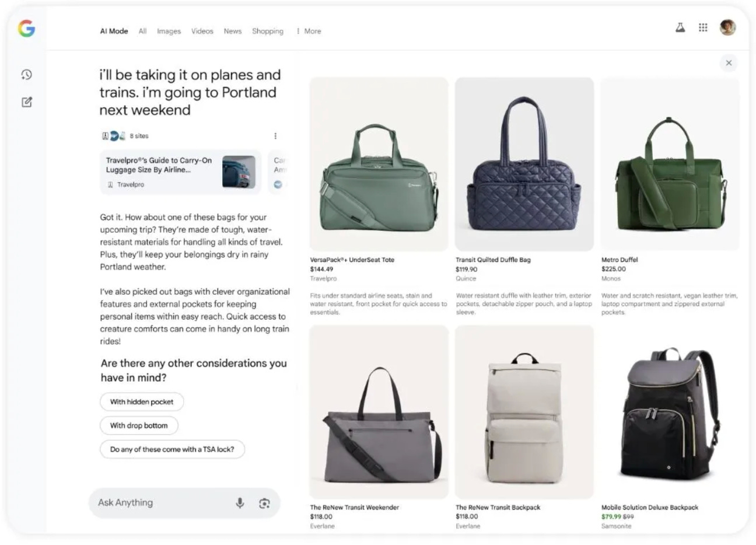756x545 pixels.
Task: Open the Transit Quilted Duffle Bag image
Action: (524, 164)
